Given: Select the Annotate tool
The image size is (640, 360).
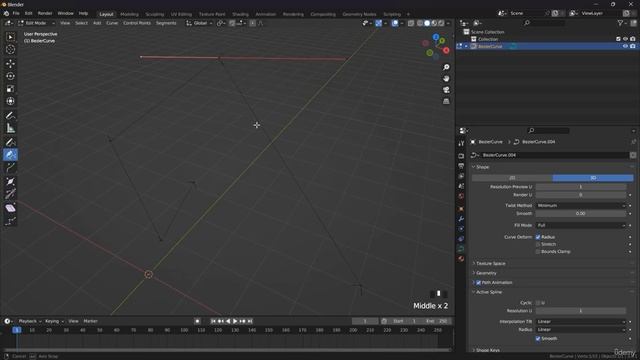Looking at the screenshot, I should point(11,116).
